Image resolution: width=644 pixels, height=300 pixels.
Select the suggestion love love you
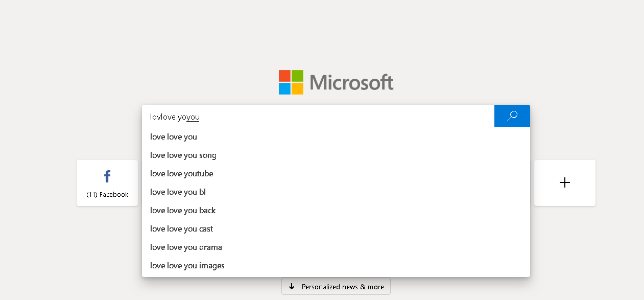click(x=174, y=136)
